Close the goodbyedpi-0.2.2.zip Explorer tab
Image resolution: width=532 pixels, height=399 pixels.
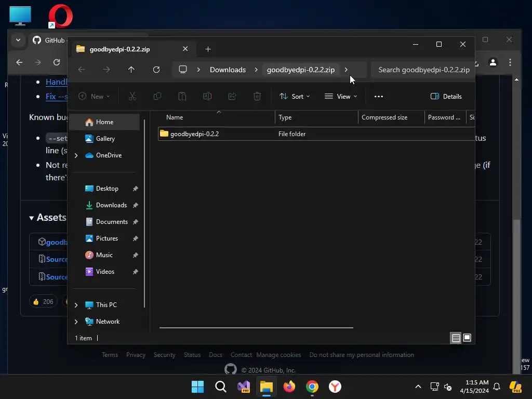185,49
